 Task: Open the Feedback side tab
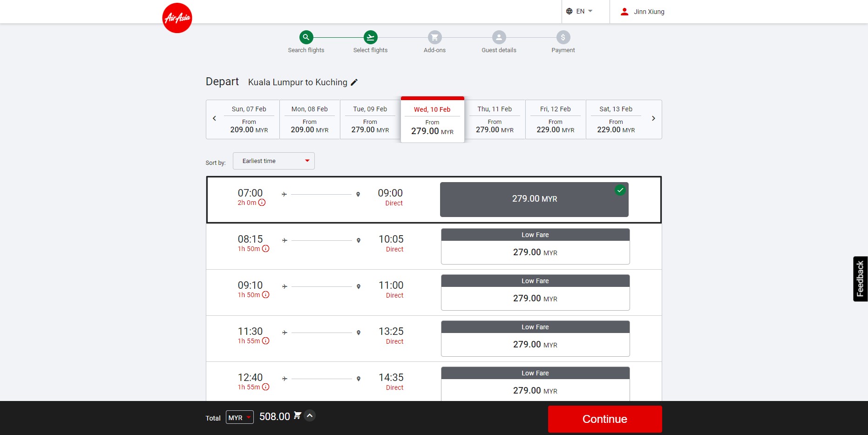point(860,279)
